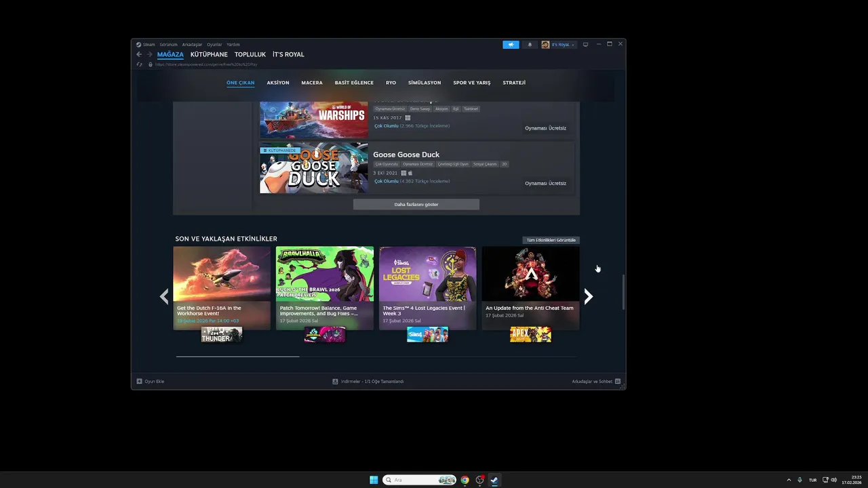This screenshot has height=488, width=868.
Task: Open An Update from the Anti Cheat Team card
Action: coord(530,288)
